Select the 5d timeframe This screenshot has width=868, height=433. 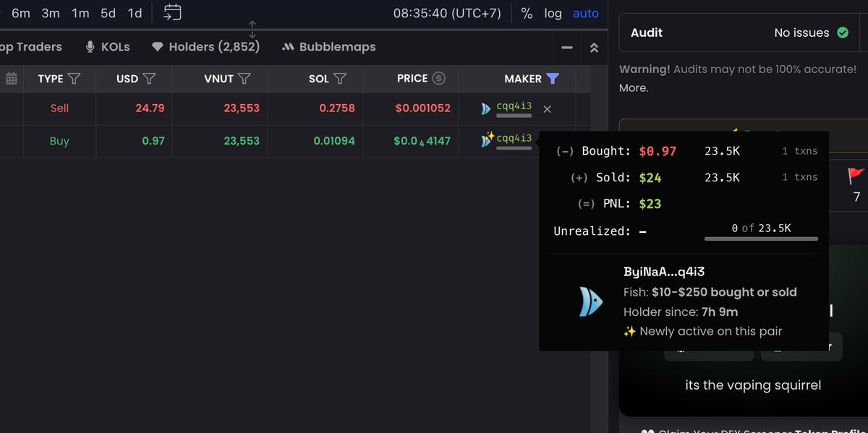point(108,13)
